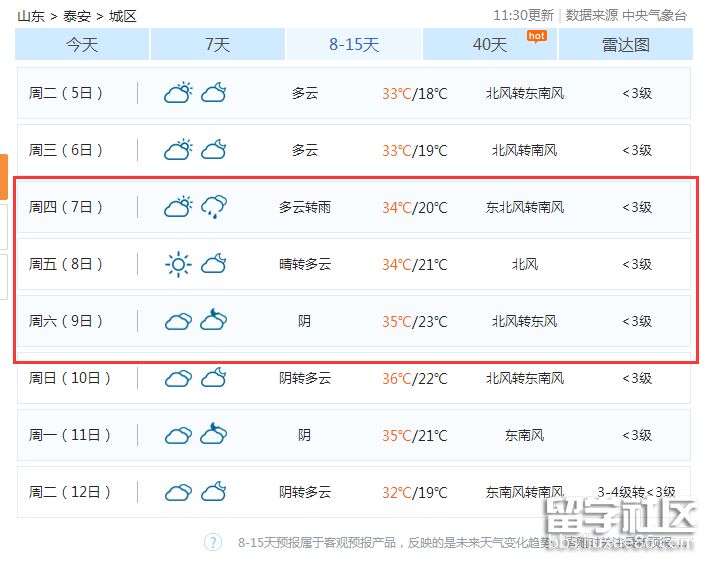Click temperature 33℃/19℃
Viewport: 711px width, 564px height.
click(x=414, y=151)
